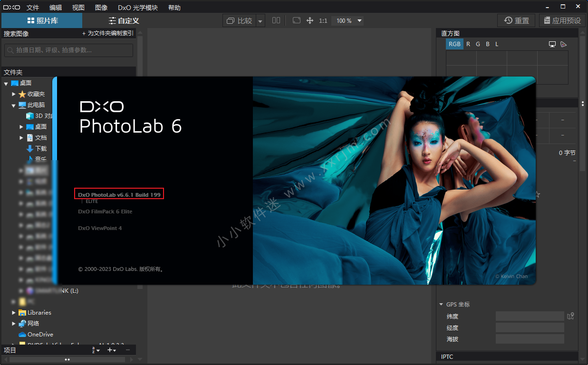
Task: Select R histogram channel
Action: click(x=468, y=44)
